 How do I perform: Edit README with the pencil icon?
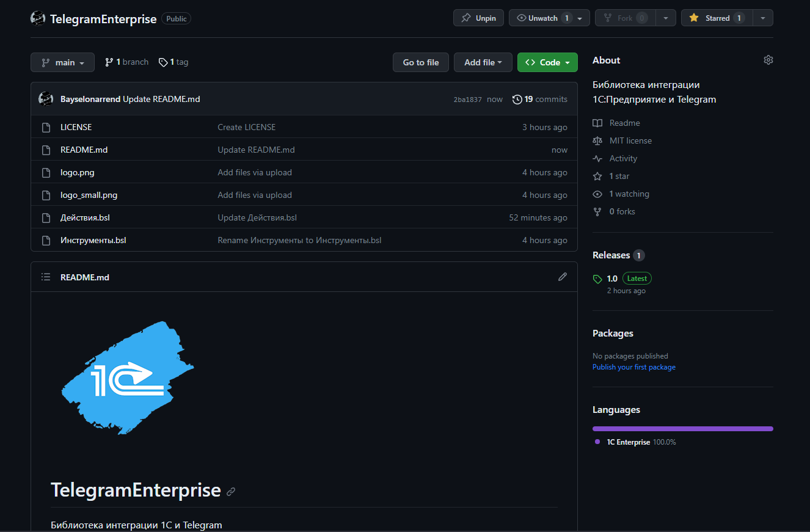pyautogui.click(x=563, y=277)
